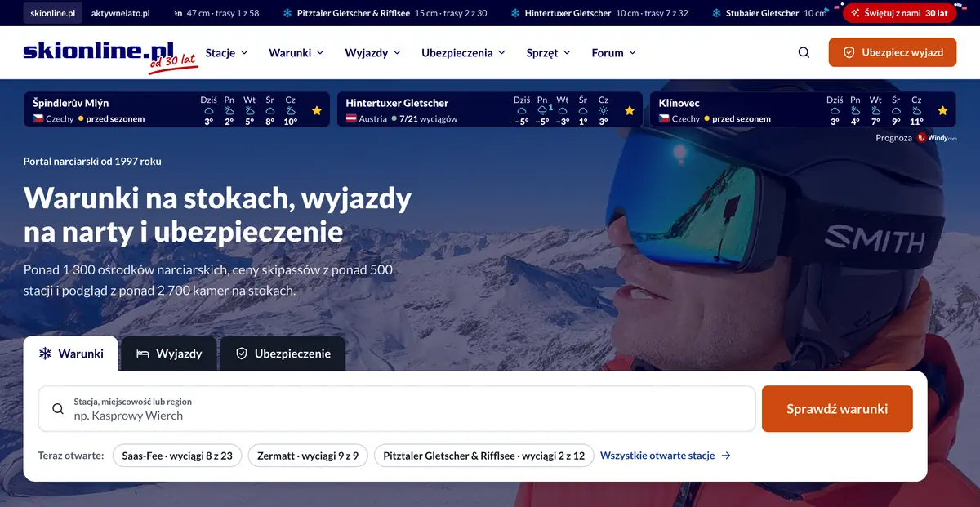Switch to the Wyjazdy search tab
Viewport: 980px width, 507px height.
click(169, 354)
